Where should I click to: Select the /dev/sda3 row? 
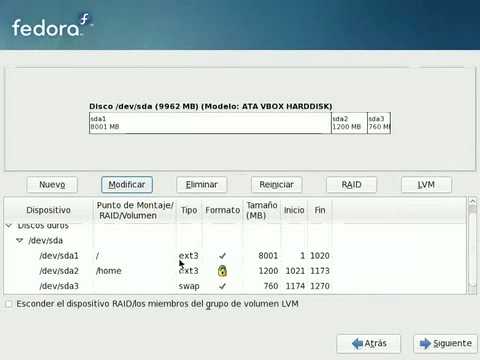click(235, 286)
